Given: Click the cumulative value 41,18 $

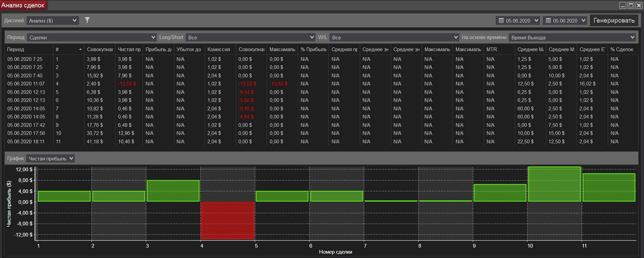Looking at the screenshot, I should [x=95, y=142].
